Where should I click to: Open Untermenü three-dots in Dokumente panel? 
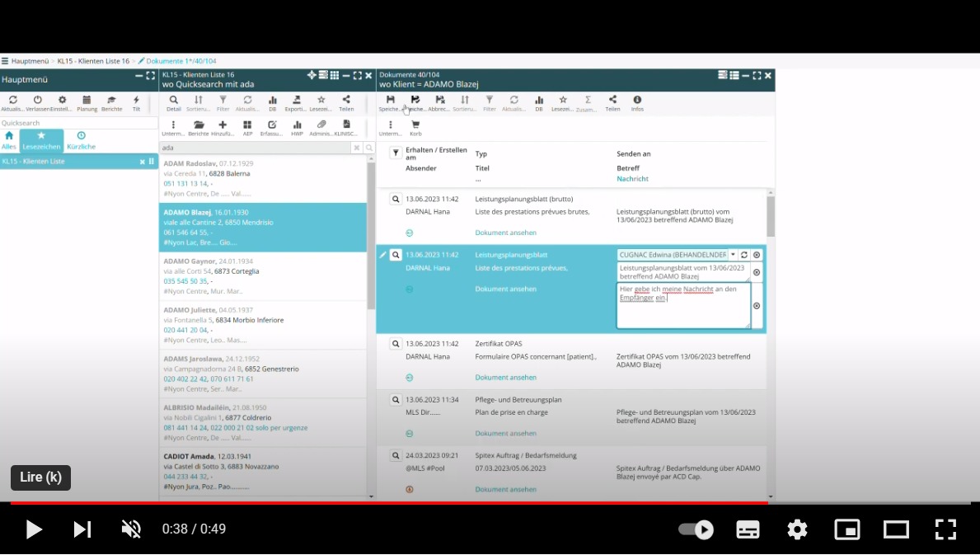(390, 125)
